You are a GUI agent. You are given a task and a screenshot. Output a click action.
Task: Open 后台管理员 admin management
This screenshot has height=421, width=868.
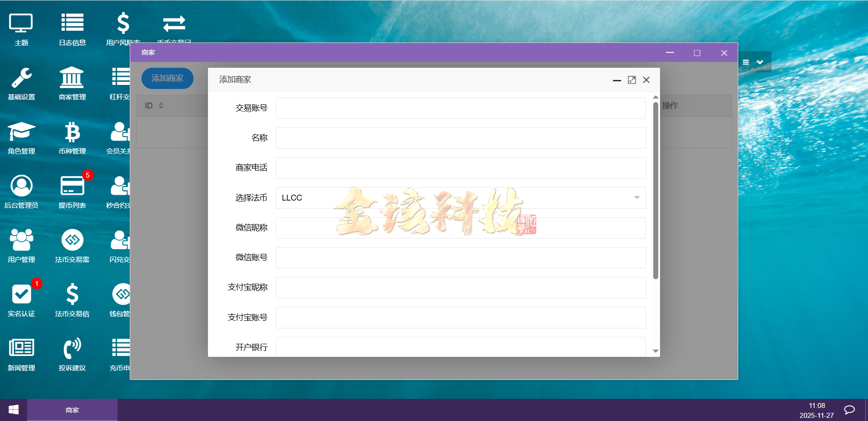pos(21,192)
